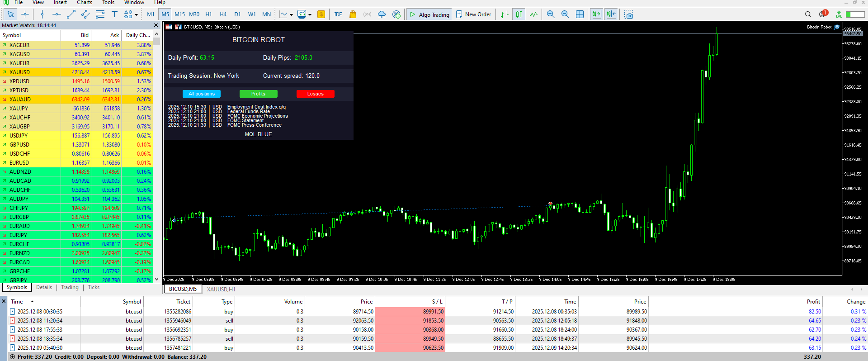The width and height of the screenshot is (868, 361).
Task: Open the Charts menu
Action: (x=84, y=3)
